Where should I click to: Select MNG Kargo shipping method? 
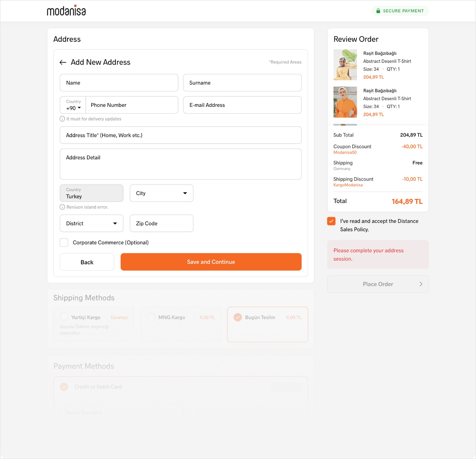coord(151,317)
